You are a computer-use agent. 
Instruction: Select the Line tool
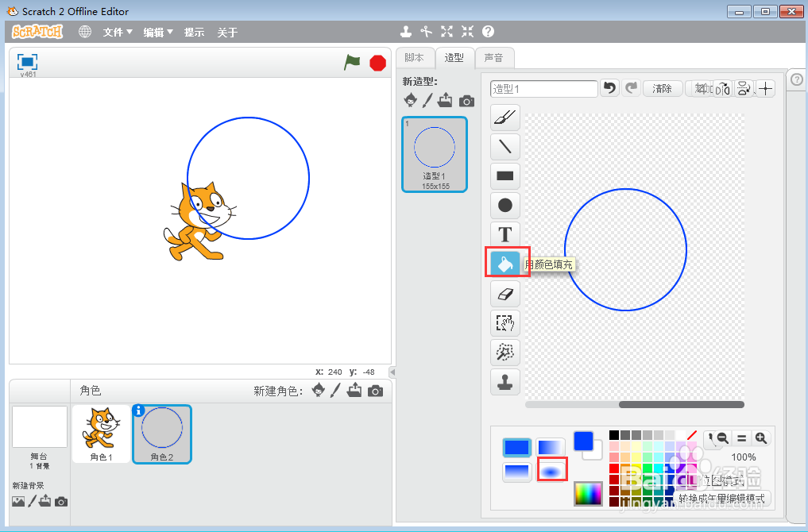click(x=505, y=147)
